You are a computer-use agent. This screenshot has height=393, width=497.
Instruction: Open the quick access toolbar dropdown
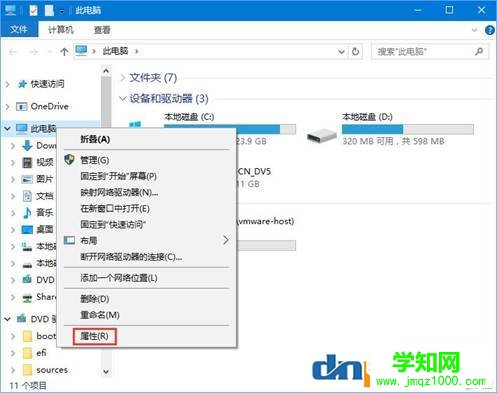62,11
